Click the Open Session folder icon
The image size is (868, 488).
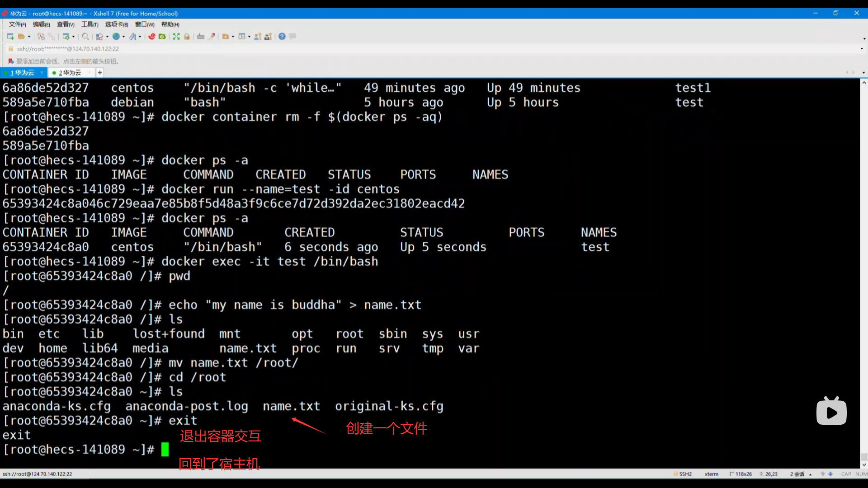[x=21, y=37]
